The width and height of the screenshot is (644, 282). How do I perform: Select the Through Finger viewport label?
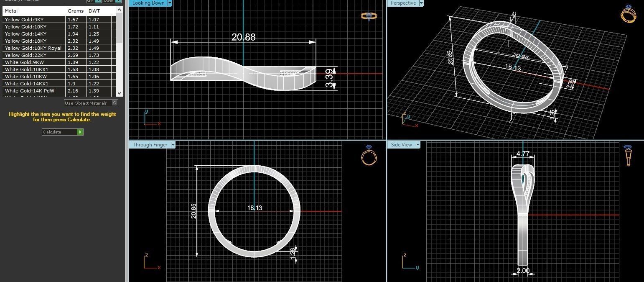tap(150, 145)
